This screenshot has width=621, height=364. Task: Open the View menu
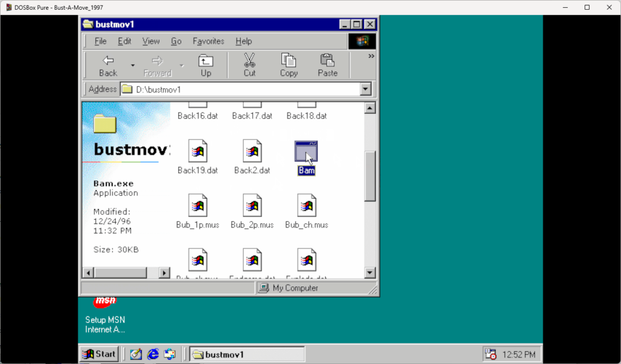pyautogui.click(x=151, y=41)
